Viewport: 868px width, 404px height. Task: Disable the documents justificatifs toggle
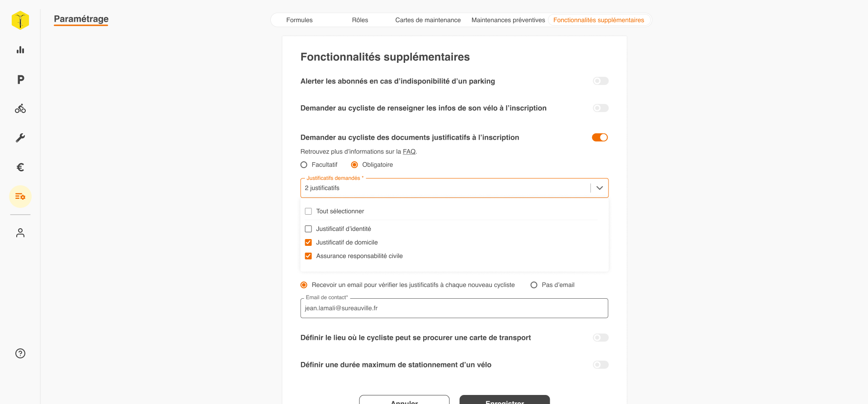[x=600, y=137]
